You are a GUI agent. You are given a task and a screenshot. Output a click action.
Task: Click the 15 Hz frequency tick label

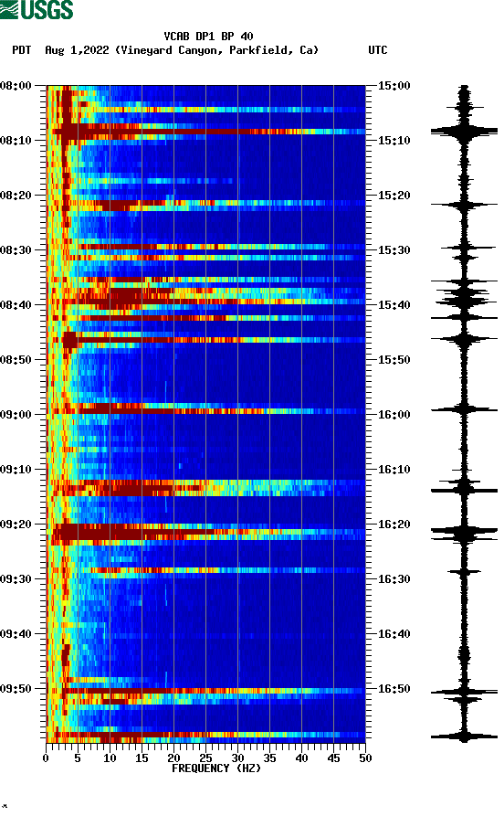(x=142, y=758)
